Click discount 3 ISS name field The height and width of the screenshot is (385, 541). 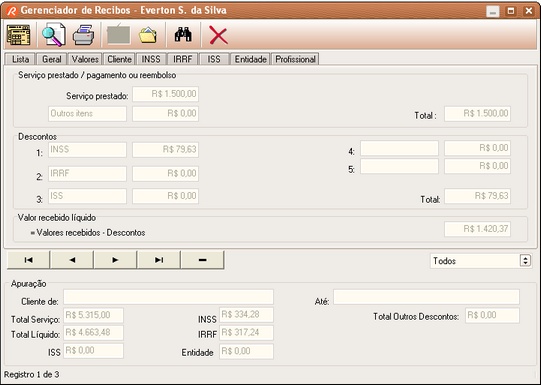(x=87, y=196)
